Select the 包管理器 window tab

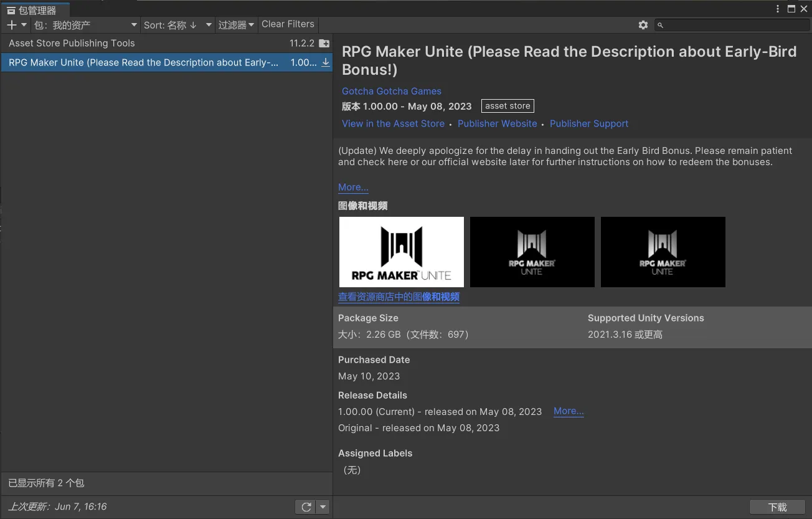click(35, 10)
